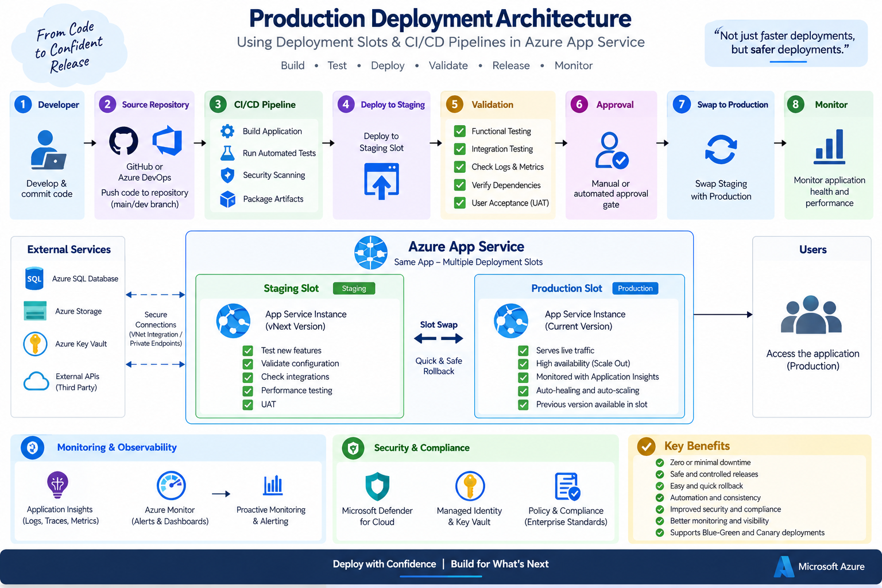Toggle the Serves live traffic checkbox
Image resolution: width=882 pixels, height=588 pixels.
click(x=523, y=350)
